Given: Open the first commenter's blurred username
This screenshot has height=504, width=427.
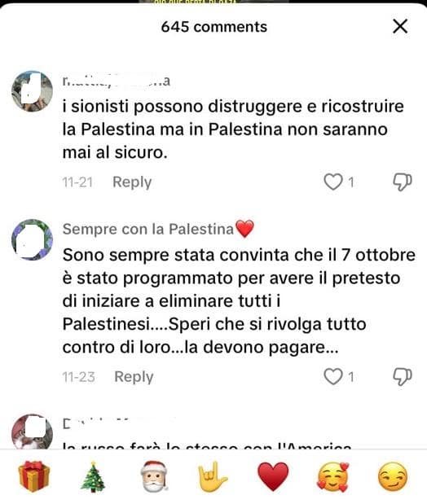Looking at the screenshot, I should [117, 81].
